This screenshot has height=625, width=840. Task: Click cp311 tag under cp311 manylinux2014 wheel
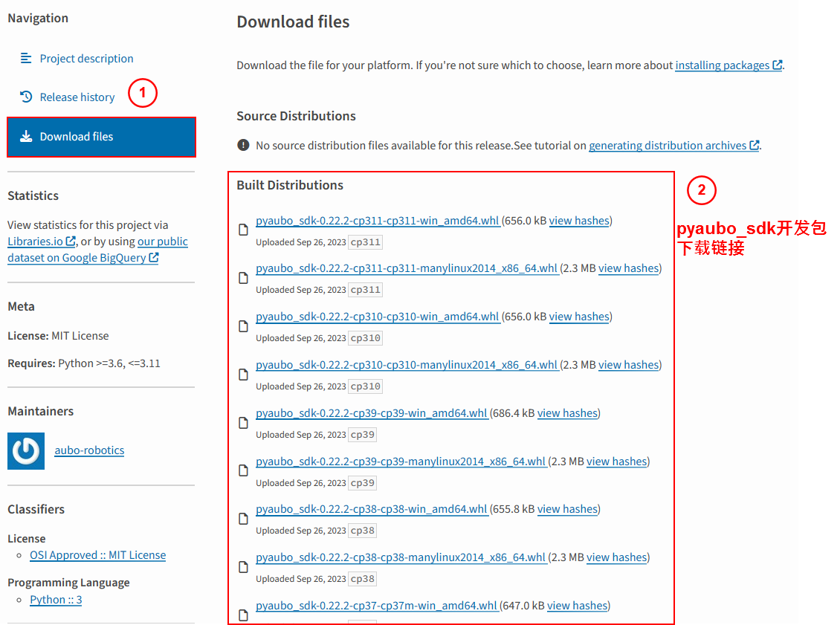point(365,290)
